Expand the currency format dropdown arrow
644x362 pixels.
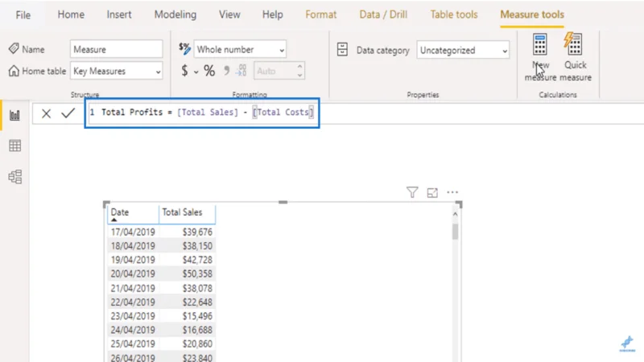coord(196,72)
